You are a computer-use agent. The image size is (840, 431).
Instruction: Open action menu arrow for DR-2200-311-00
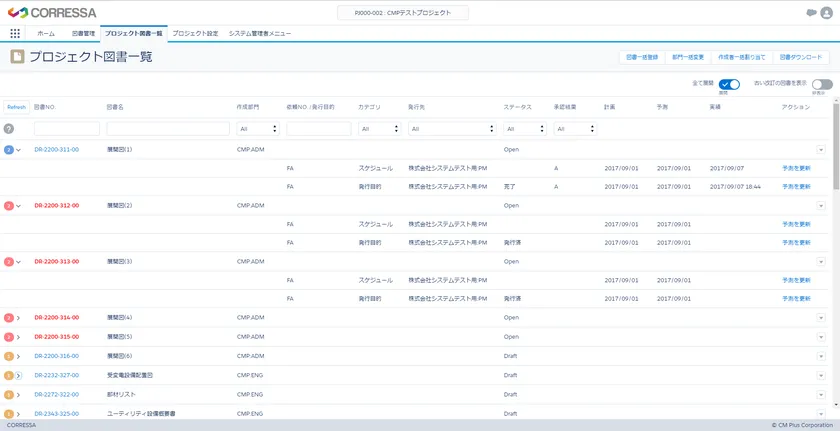pos(821,149)
